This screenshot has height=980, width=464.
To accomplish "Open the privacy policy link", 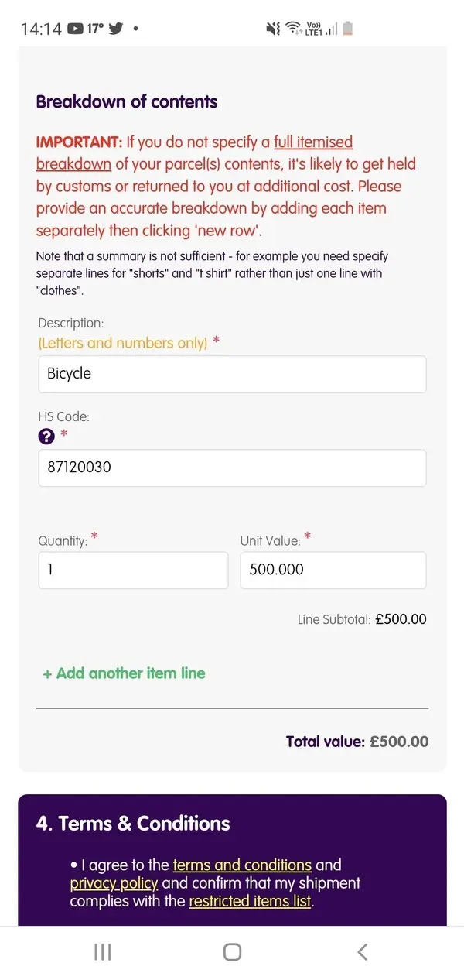I will [114, 883].
